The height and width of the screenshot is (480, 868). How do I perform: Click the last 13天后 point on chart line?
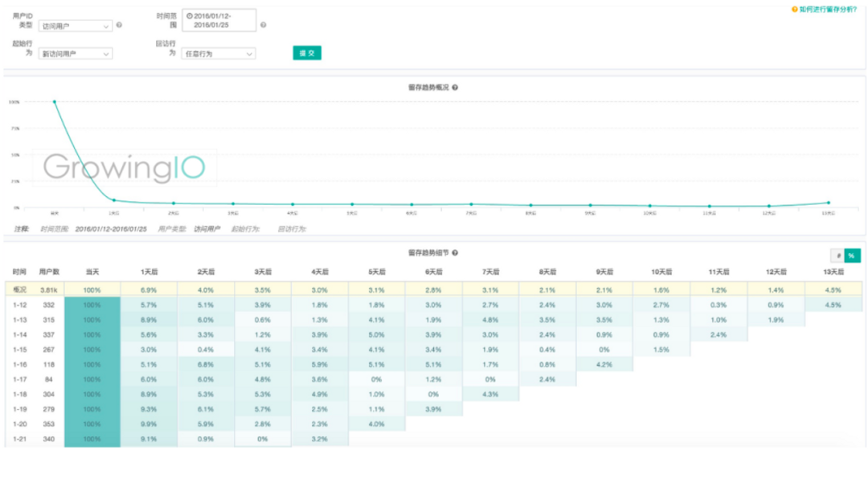[x=829, y=203]
